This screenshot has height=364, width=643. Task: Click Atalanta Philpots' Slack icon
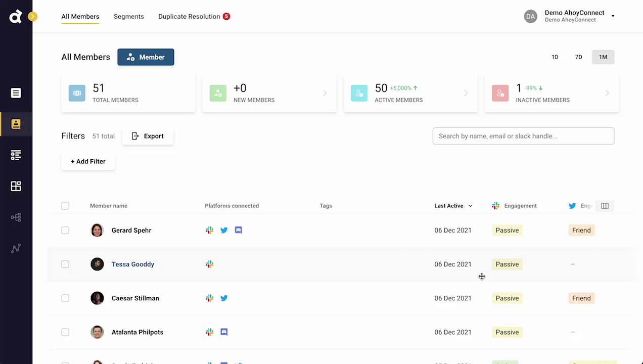click(209, 332)
